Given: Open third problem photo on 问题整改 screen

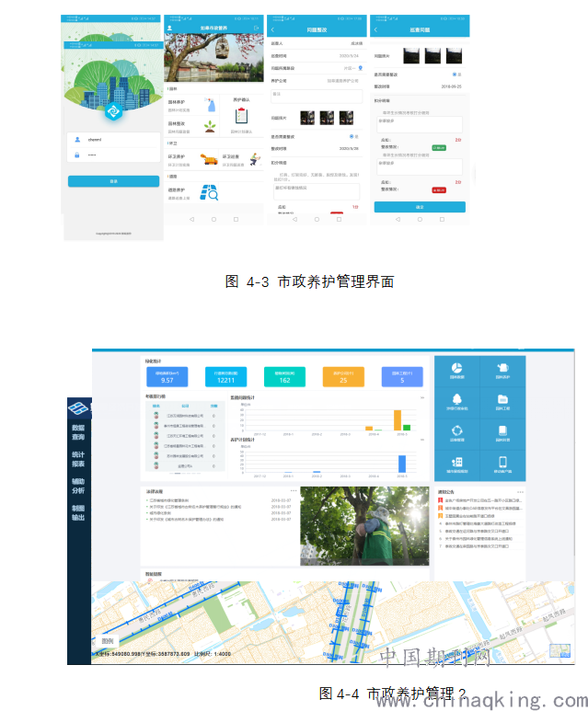Looking at the screenshot, I should click(x=346, y=118).
